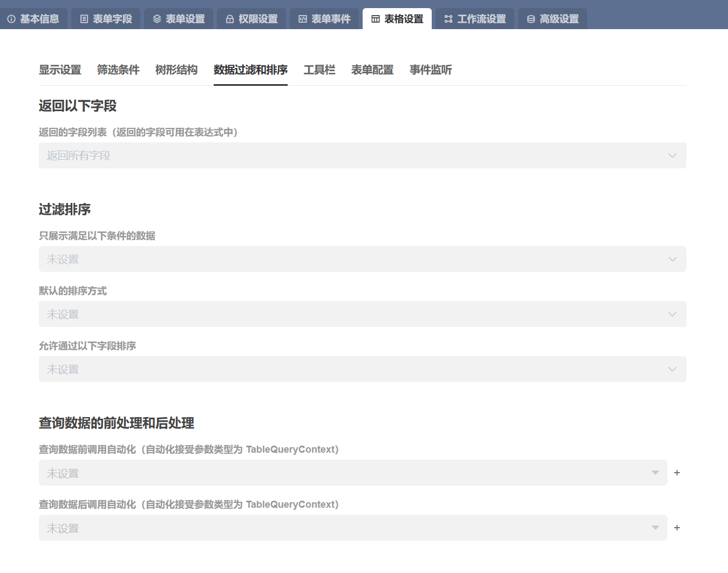728x573 pixels.
Task: Open the 允许通过以下字段排序 dropdown
Action: point(351,369)
